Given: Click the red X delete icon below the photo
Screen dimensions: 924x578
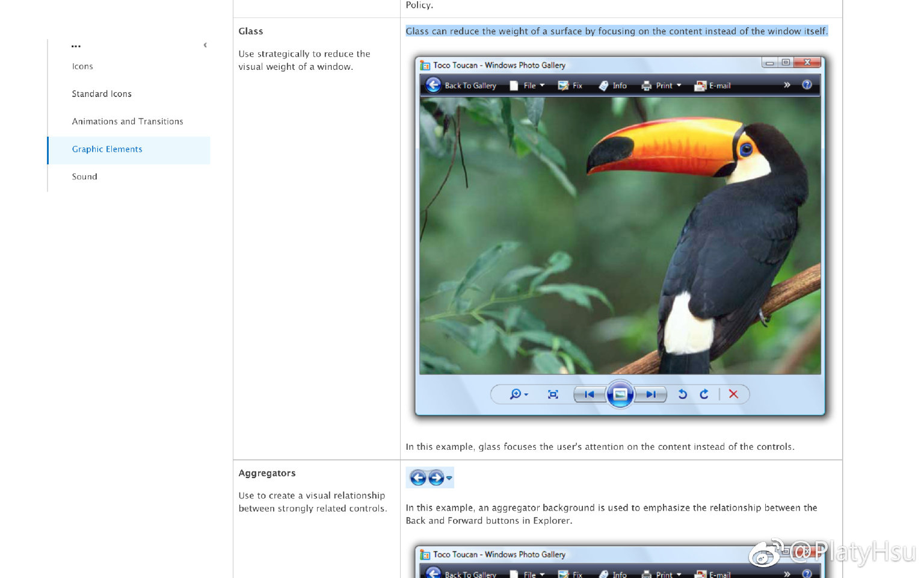Looking at the screenshot, I should (733, 394).
